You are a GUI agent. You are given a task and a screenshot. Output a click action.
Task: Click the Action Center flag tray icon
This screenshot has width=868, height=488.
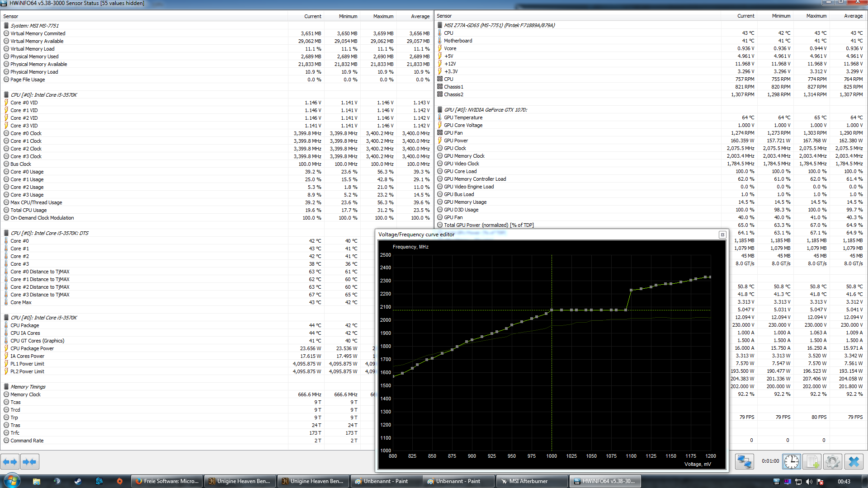pos(820,482)
